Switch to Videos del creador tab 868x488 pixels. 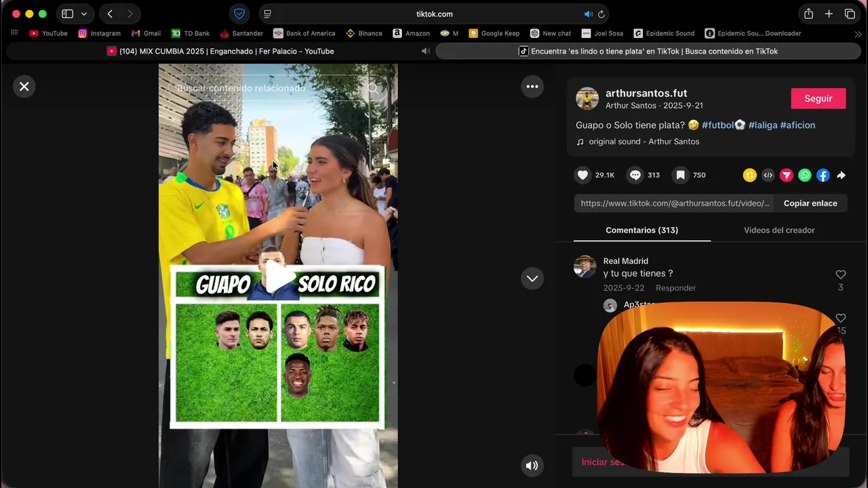(x=779, y=230)
